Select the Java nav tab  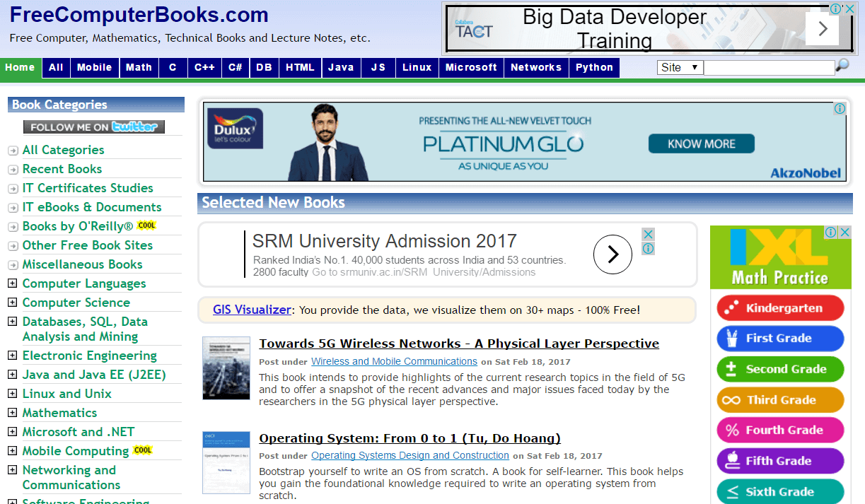(x=341, y=68)
